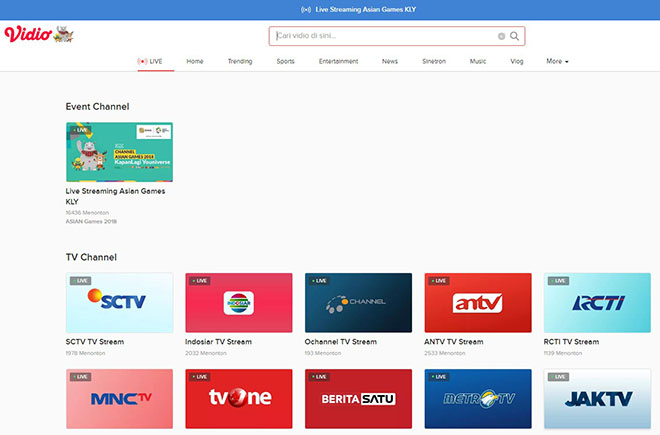This screenshot has width=660, height=435.
Task: Open the SCTV channel logo thumbnail
Action: click(120, 303)
